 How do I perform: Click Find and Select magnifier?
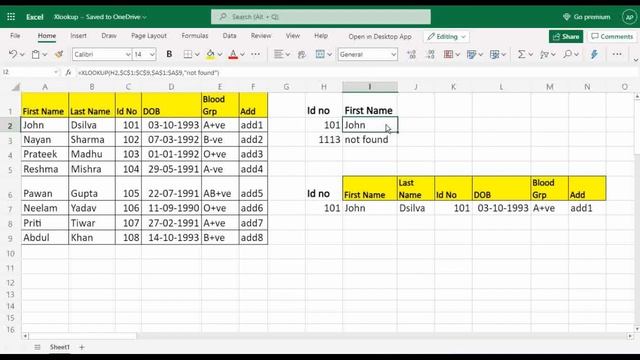coord(567,54)
